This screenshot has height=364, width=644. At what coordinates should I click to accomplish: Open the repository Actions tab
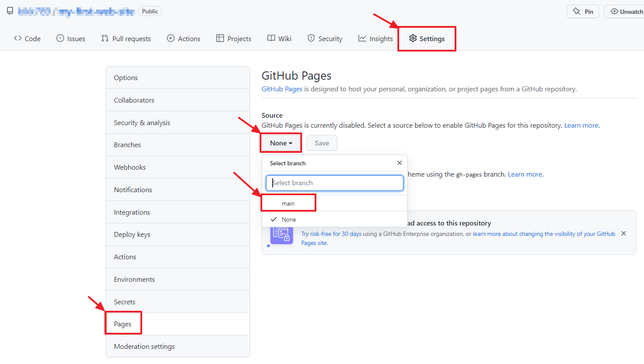[184, 39]
